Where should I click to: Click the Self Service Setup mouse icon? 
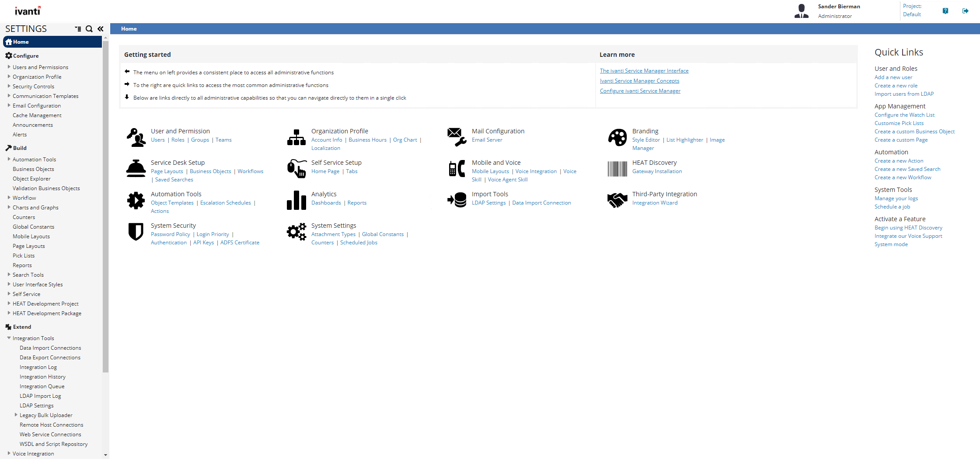[x=296, y=169]
